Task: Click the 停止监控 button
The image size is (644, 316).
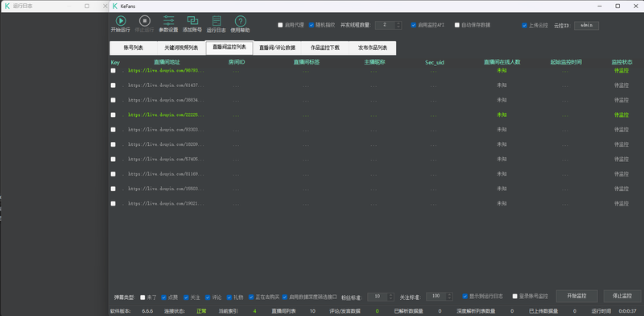Action: tap(622, 296)
